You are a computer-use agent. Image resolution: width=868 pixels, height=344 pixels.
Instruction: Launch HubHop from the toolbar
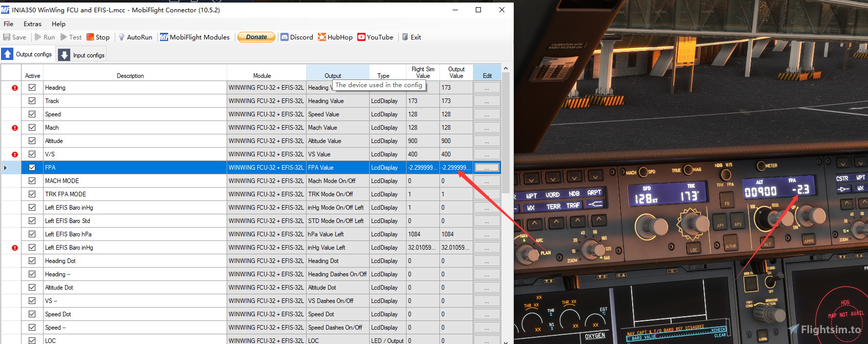pos(335,37)
